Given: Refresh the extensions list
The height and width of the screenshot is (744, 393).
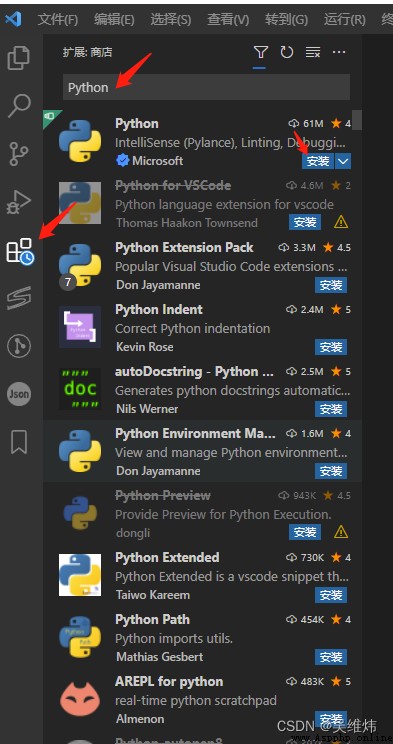Looking at the screenshot, I should pyautogui.click(x=287, y=52).
